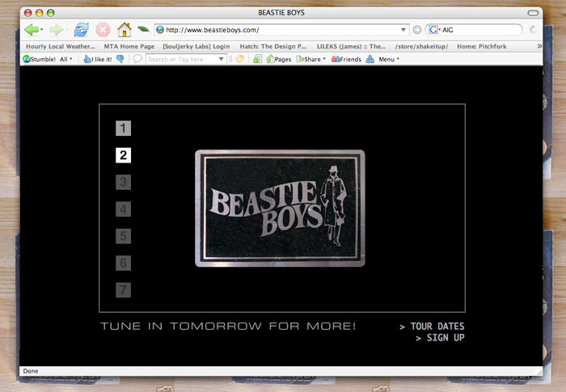566x392 pixels.
Task: Open [Souljerky Labs] Login bookmark
Action: (x=196, y=47)
